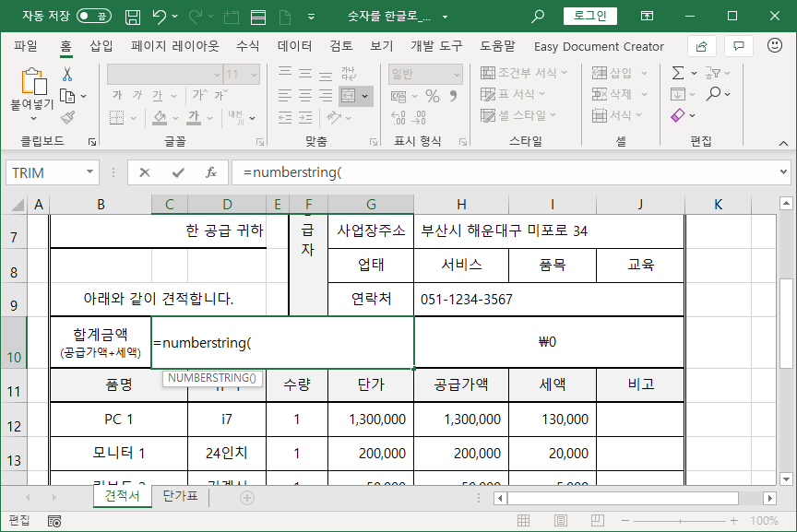Click the zoom slider control
Viewport: 797px width, 532px height.
[x=680, y=521]
